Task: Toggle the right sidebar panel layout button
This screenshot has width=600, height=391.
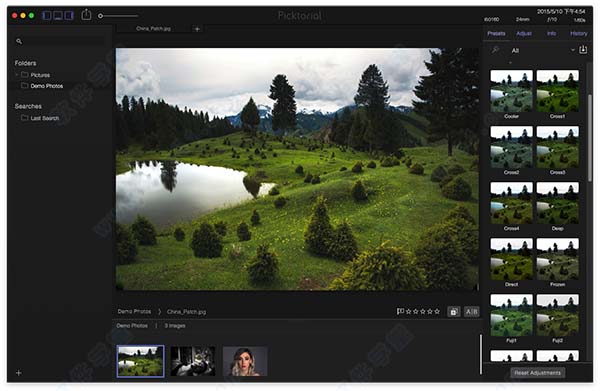Action: point(69,15)
